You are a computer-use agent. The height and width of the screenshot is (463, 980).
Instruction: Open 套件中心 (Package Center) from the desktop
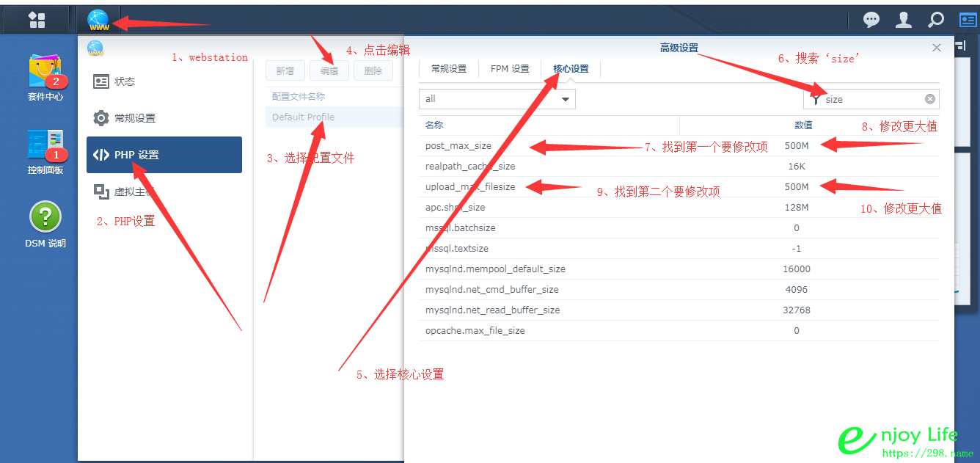(x=44, y=73)
